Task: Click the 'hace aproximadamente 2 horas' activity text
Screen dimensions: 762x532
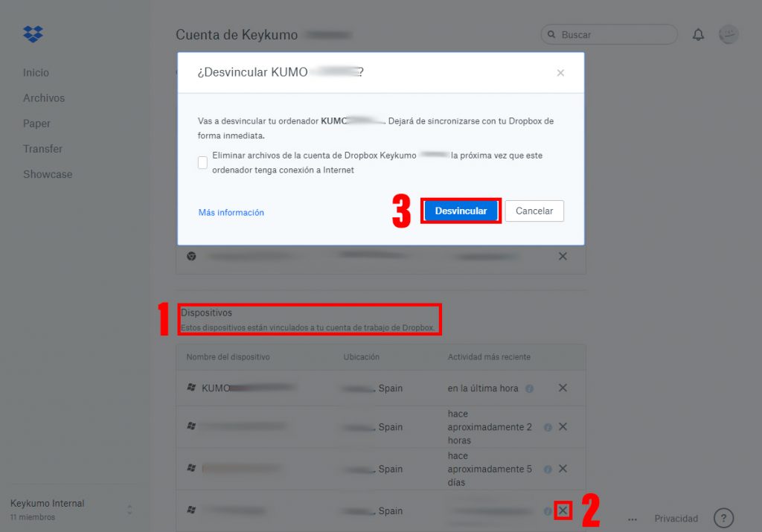Action: point(490,427)
